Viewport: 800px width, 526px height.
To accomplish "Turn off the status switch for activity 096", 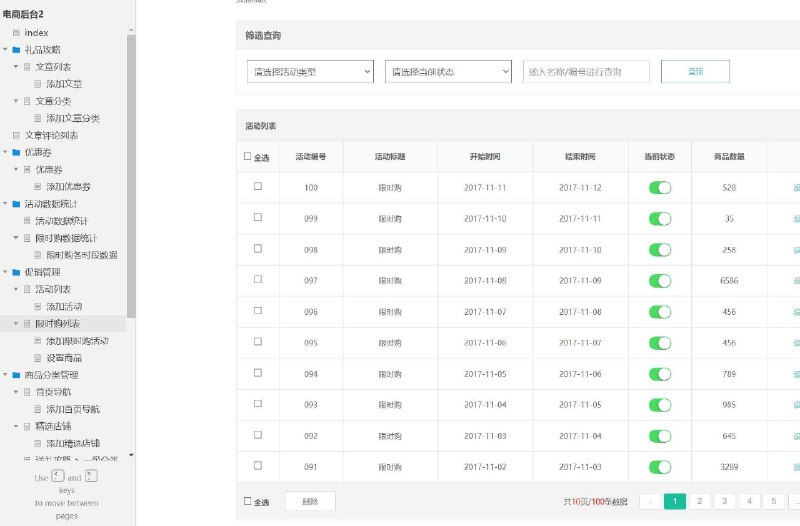I will (x=660, y=312).
